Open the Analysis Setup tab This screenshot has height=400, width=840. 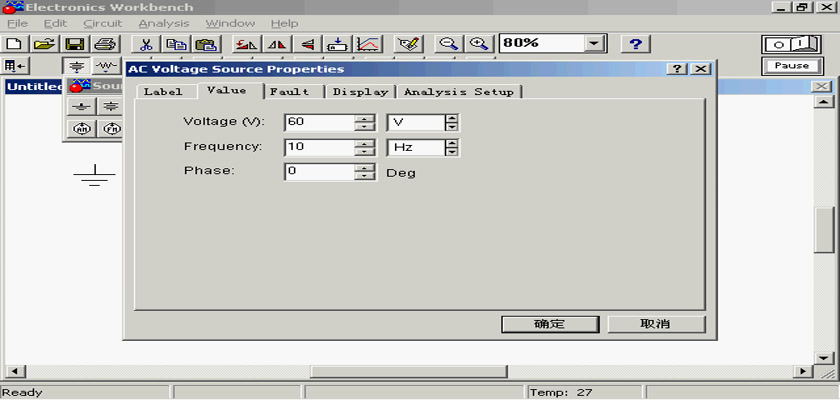[x=459, y=92]
